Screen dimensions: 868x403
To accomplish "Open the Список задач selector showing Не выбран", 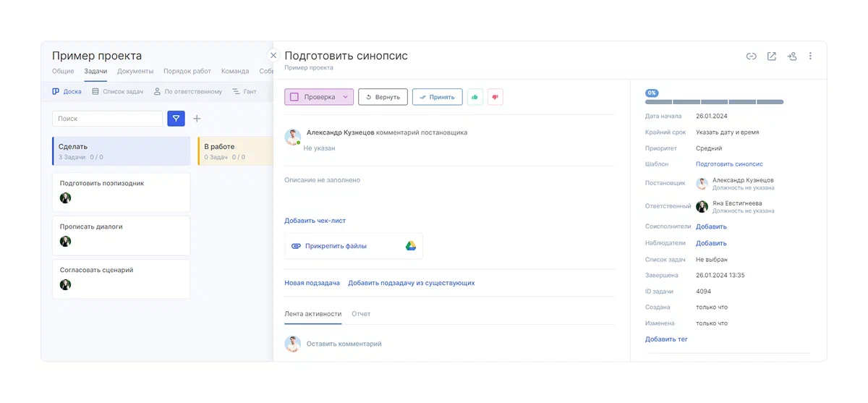I will point(711,259).
